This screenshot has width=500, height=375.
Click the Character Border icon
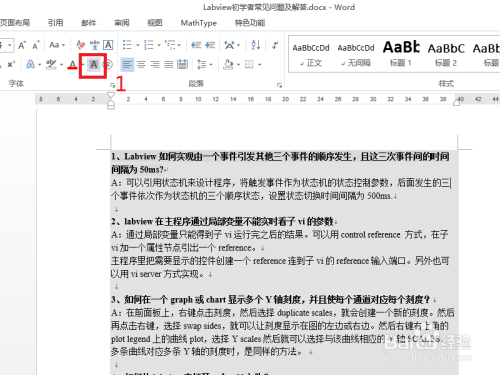coord(108,45)
